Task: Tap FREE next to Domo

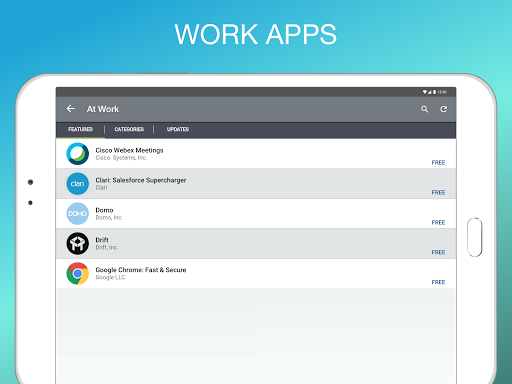Action: coord(438,223)
